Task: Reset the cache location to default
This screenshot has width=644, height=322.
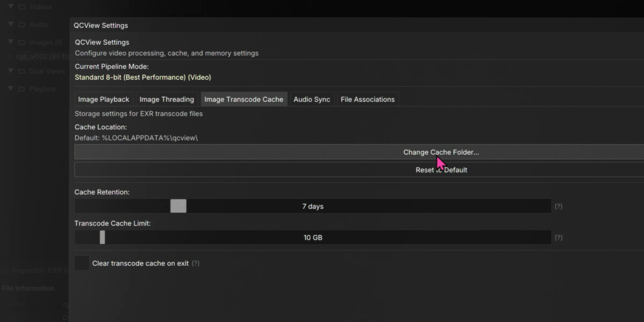Action: [441, 170]
